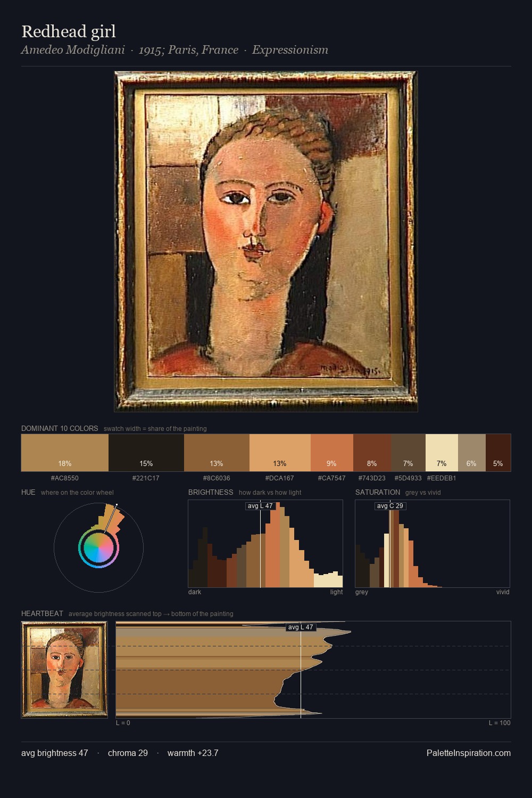This screenshot has height=798, width=532.
Task: Click the 'SATURATION' section heading
Action: 378,492
